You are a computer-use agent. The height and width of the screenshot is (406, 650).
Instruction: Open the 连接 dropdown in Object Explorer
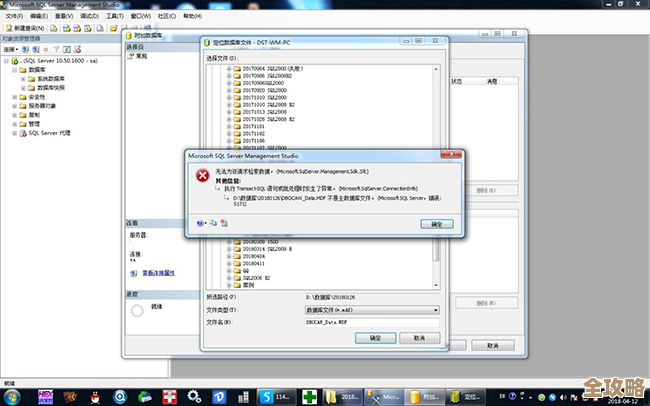click(x=12, y=48)
